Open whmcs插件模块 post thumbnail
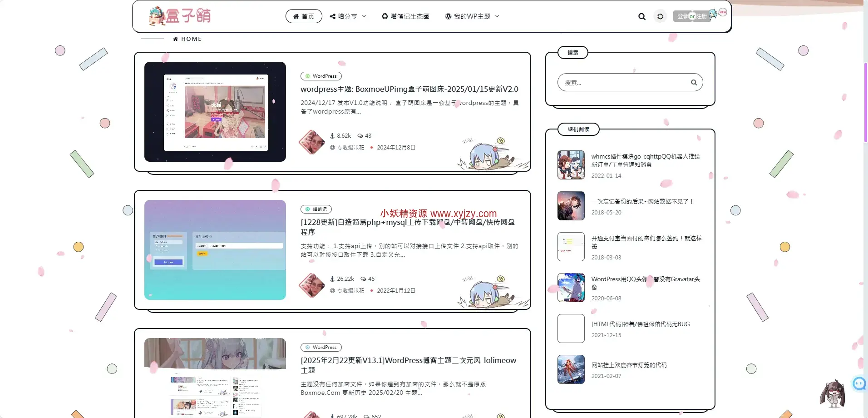 point(571,165)
